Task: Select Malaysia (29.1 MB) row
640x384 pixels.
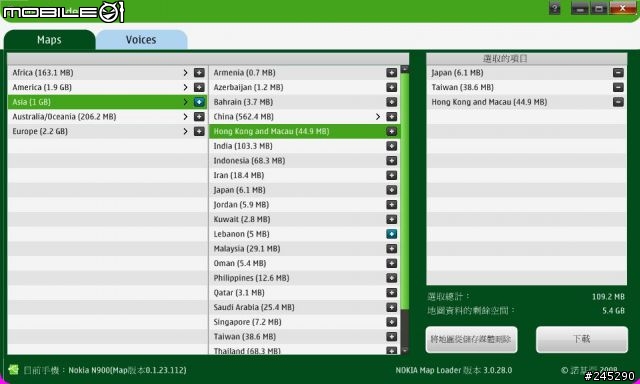Action: (304, 249)
